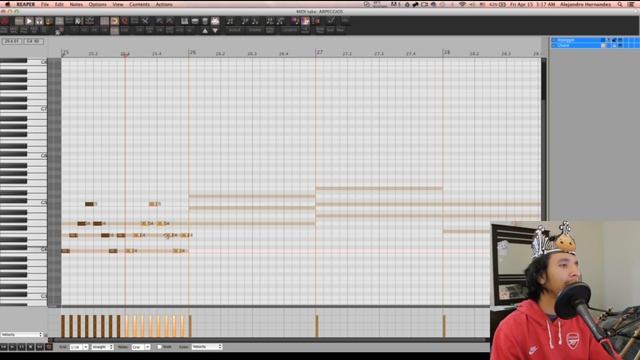The width and height of the screenshot is (640, 360).
Task: Open the Grid size dropdown arrow
Action: tap(86, 347)
